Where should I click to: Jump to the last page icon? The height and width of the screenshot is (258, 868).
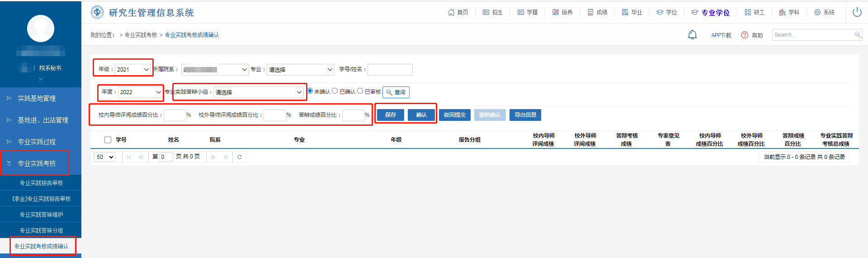tap(226, 157)
